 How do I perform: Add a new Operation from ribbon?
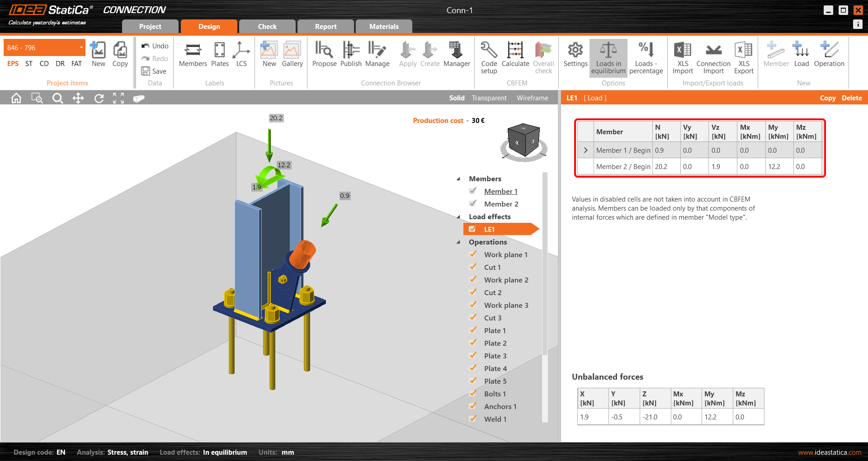point(829,51)
